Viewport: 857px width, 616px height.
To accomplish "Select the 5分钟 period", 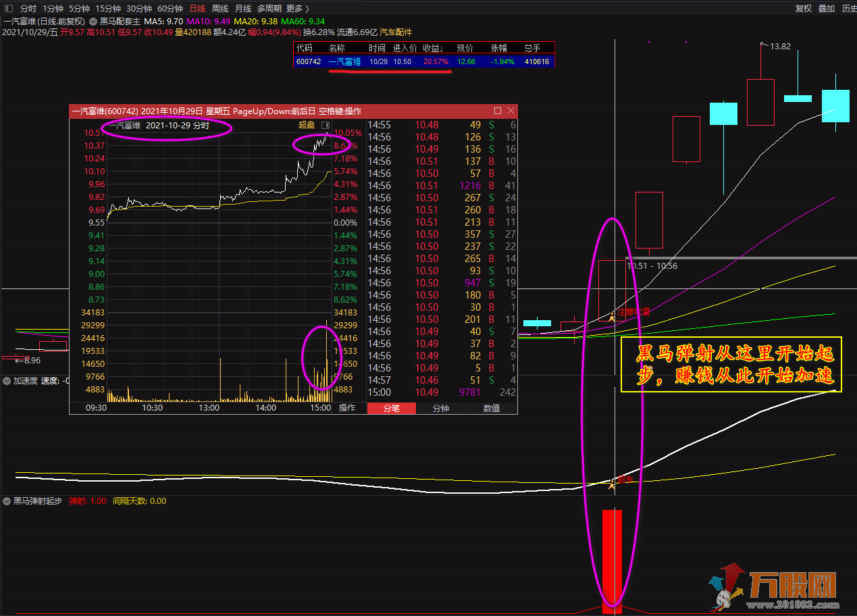I will pos(79,9).
